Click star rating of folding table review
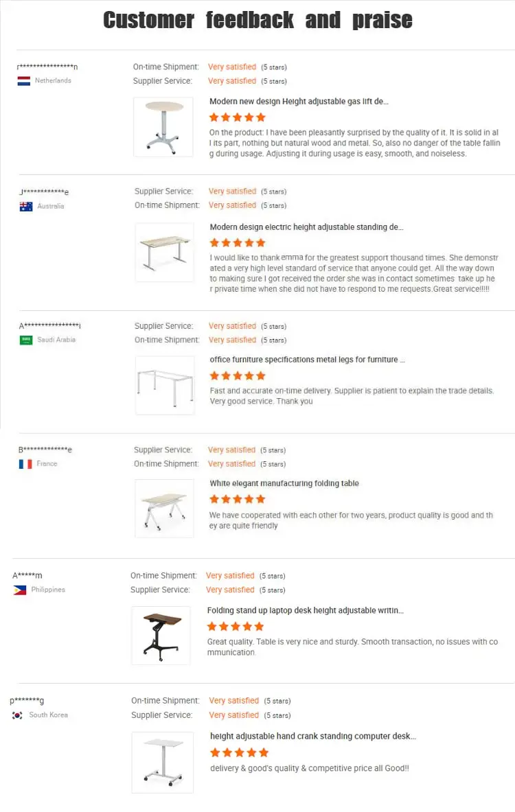 238,499
